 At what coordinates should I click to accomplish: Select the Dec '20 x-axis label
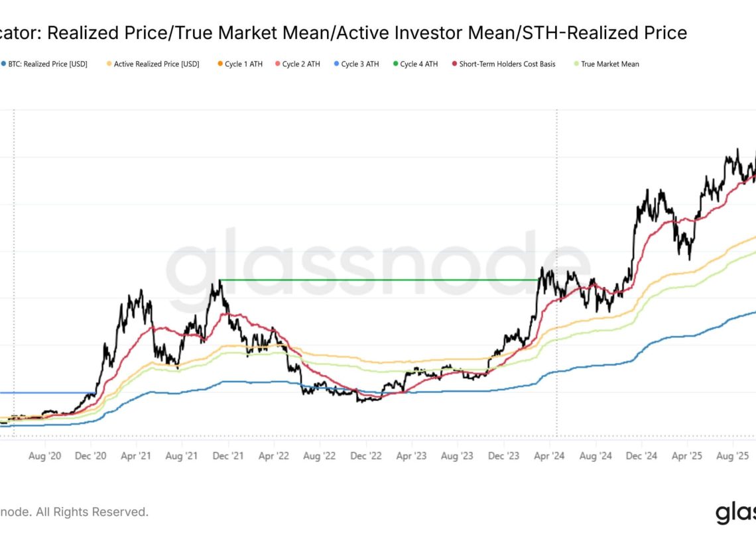91,456
